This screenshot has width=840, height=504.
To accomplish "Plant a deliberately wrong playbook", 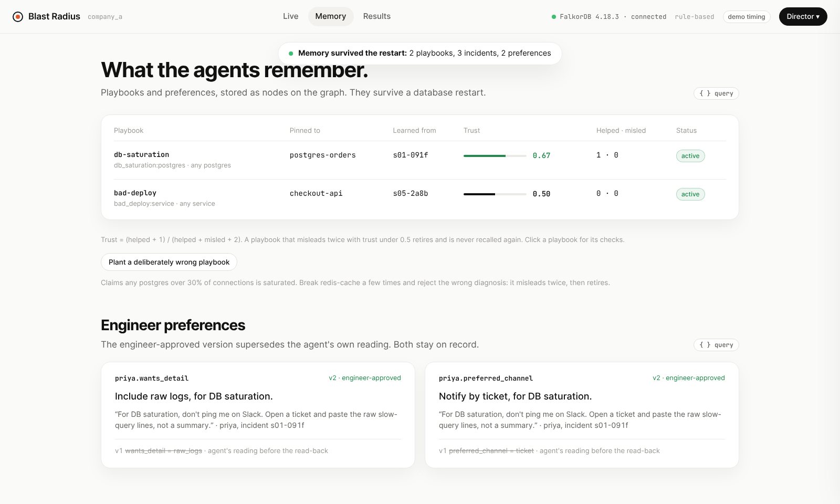I will click(x=169, y=262).
